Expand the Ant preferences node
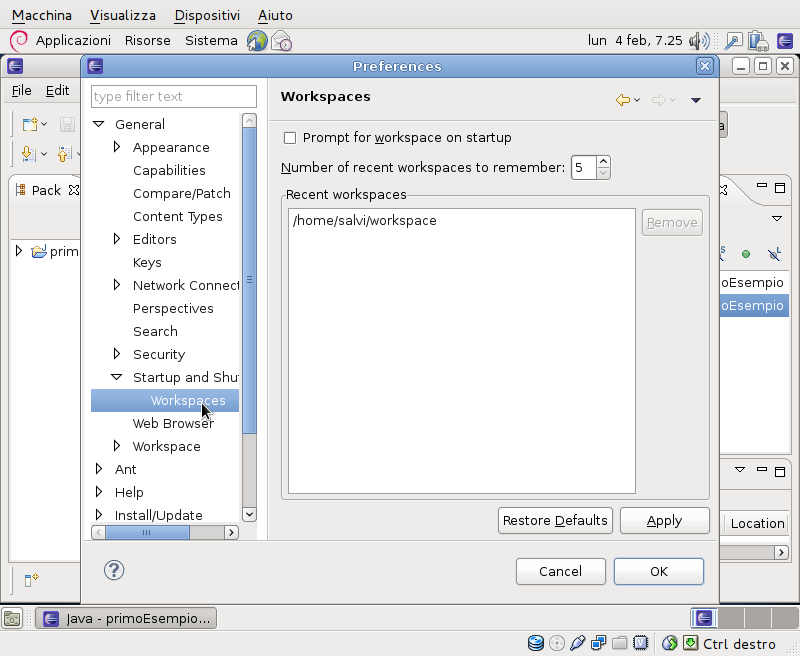This screenshot has height=656, width=800. [x=99, y=469]
